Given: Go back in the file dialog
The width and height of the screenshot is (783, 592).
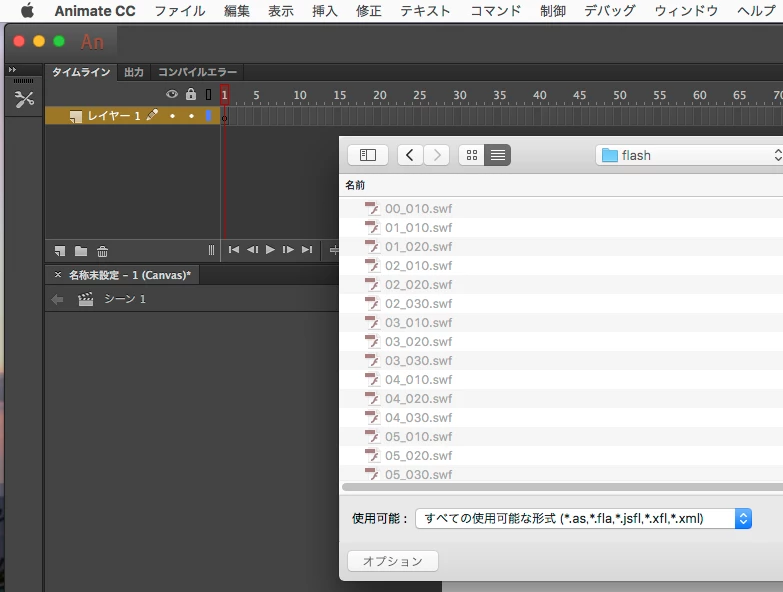Looking at the screenshot, I should tap(410, 155).
